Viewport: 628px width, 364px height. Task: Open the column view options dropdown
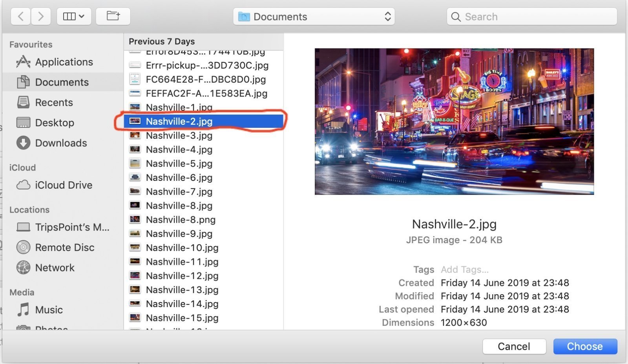(x=74, y=16)
